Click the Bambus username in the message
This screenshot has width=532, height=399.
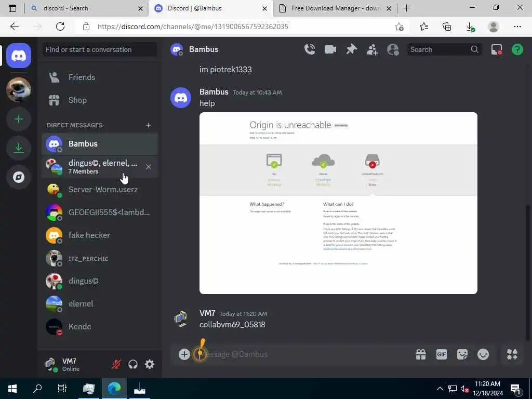pyautogui.click(x=214, y=92)
